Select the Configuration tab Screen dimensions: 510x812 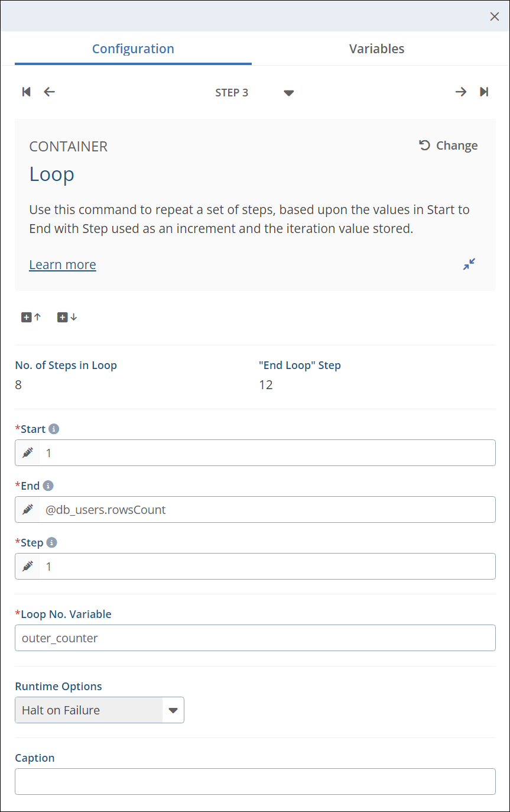point(133,48)
